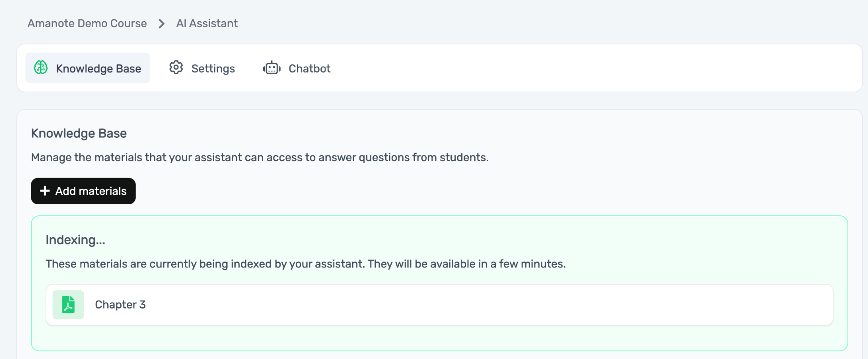Image resolution: width=868 pixels, height=359 pixels.
Task: Click the green PDF icon for Chapter 3
Action: coord(68,305)
